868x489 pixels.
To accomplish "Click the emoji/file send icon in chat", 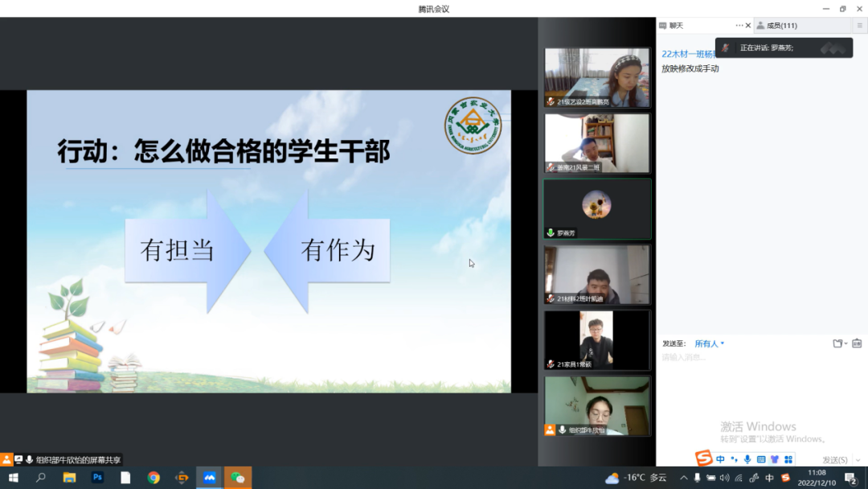I will coord(838,343).
